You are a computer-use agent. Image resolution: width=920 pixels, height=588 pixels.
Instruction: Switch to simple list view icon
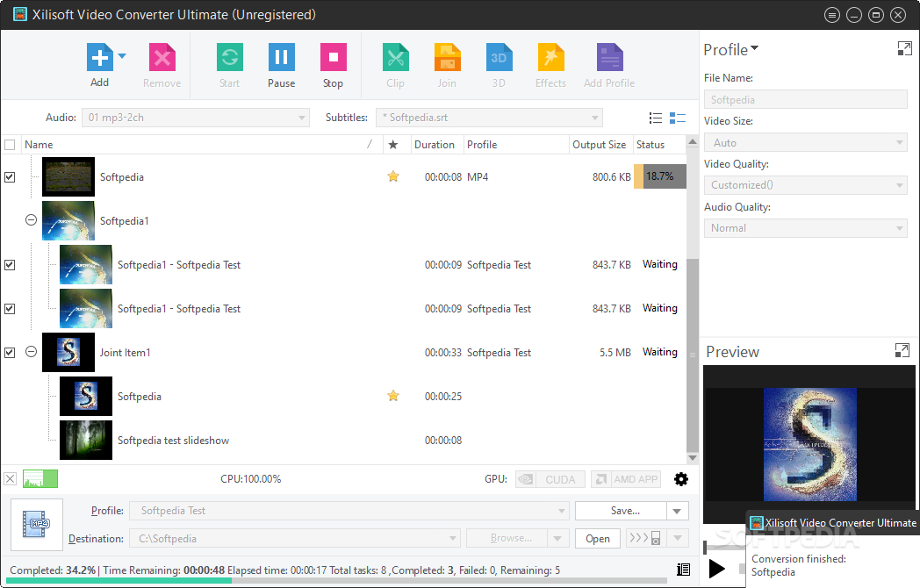click(x=656, y=118)
